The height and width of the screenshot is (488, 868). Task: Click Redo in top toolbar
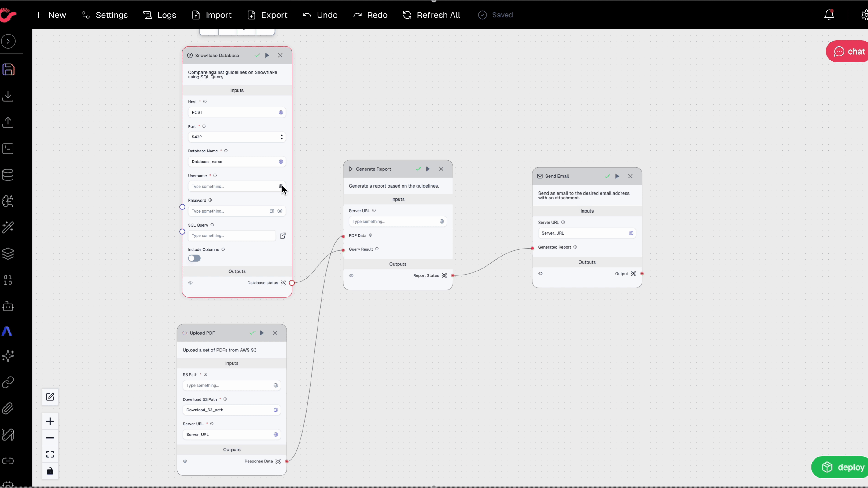[370, 15]
